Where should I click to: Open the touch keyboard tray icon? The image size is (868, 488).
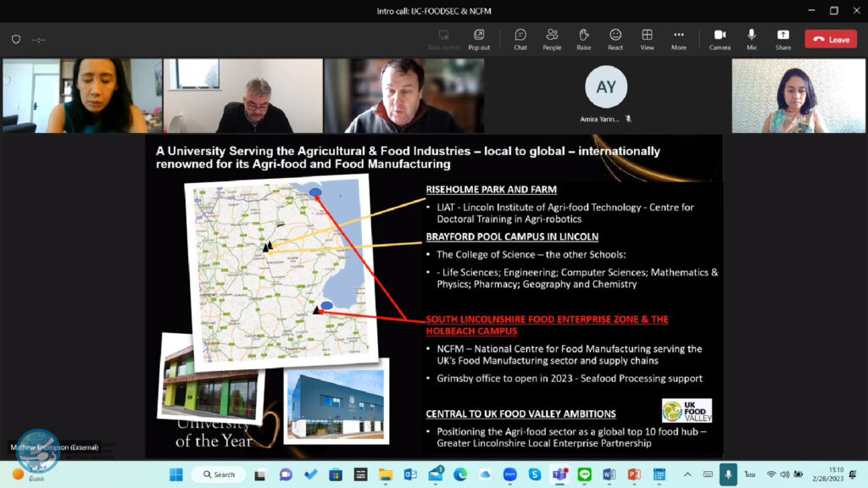(708, 474)
